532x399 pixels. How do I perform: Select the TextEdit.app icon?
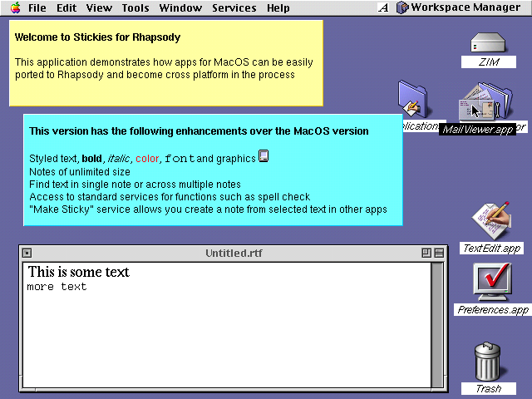pos(491,221)
